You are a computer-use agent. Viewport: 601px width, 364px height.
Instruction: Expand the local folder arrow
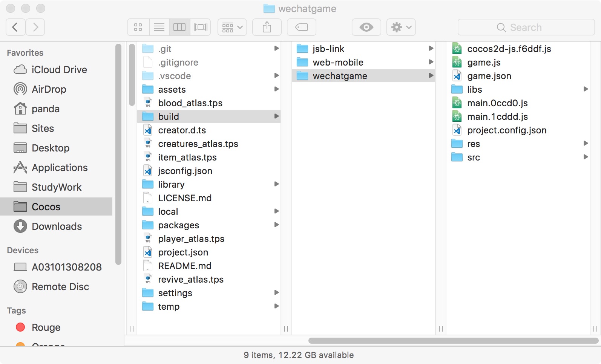tap(276, 211)
